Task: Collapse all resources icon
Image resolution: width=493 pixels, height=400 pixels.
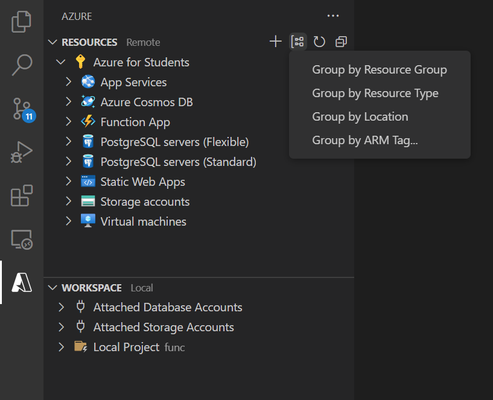Action: [341, 42]
